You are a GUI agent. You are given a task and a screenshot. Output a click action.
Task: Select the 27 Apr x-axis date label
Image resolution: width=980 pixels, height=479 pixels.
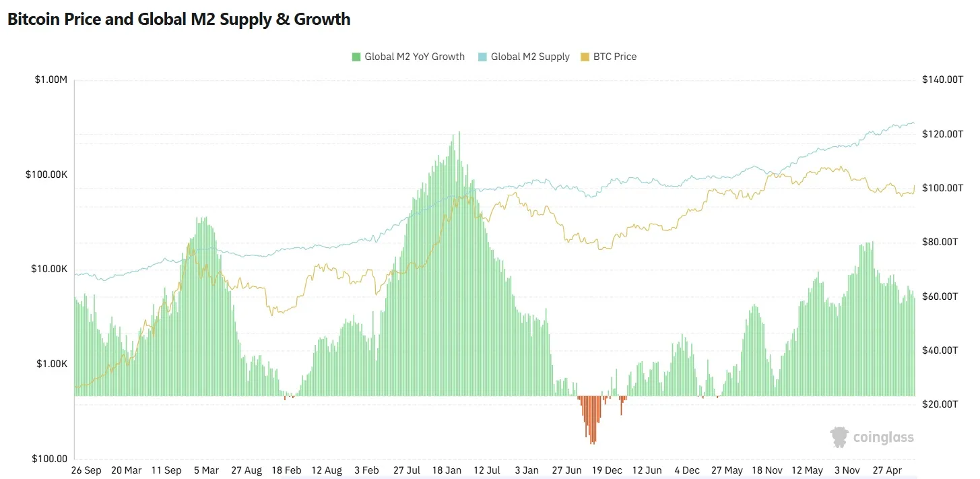(x=886, y=470)
